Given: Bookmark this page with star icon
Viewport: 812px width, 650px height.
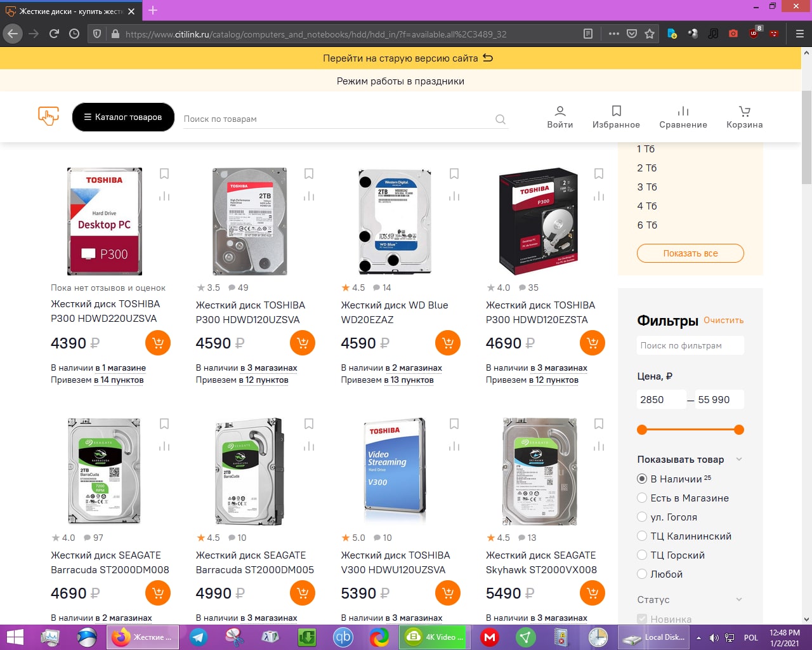Looking at the screenshot, I should click(650, 34).
